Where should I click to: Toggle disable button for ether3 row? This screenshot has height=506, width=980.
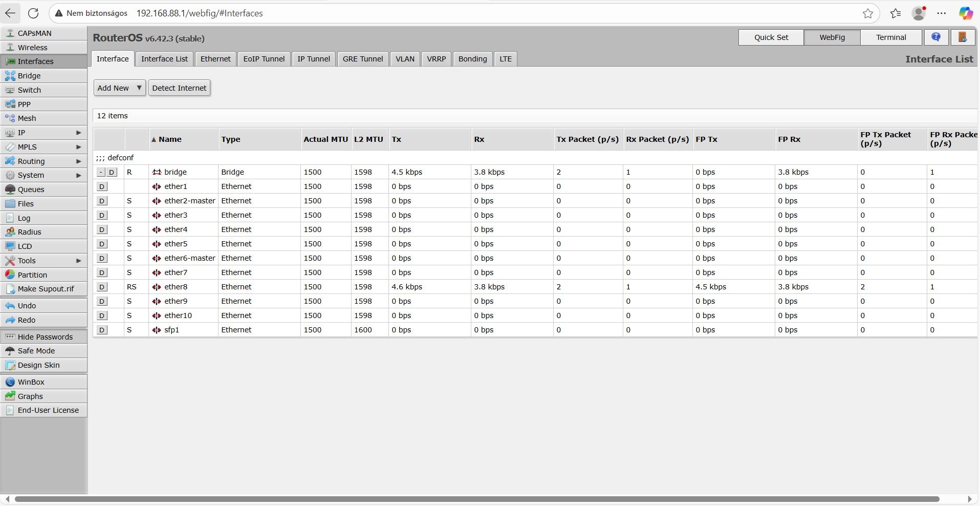tap(102, 215)
